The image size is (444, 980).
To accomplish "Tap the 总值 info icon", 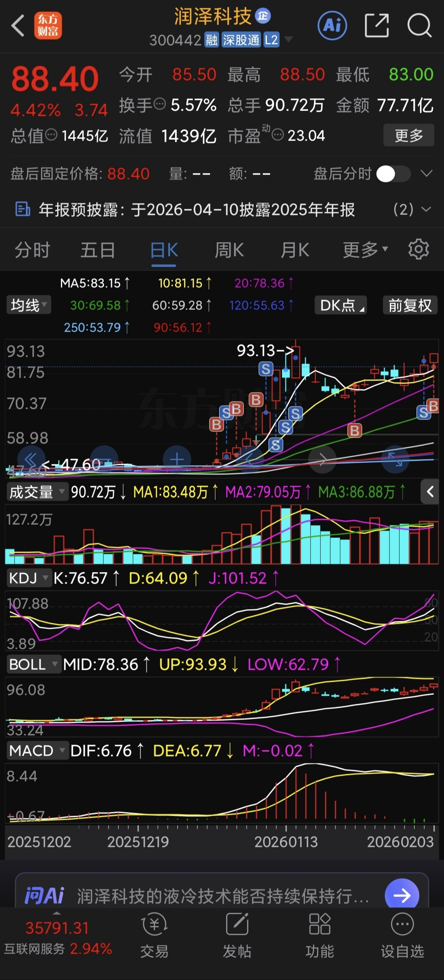I will (x=51, y=134).
